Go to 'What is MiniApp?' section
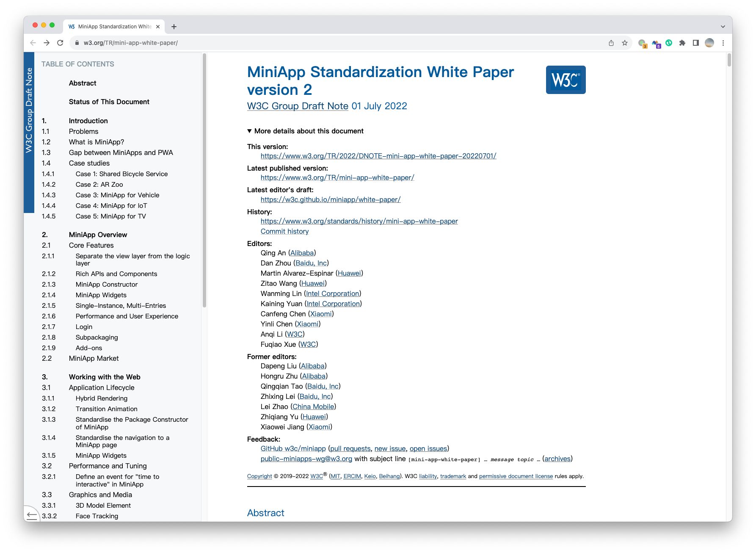Image resolution: width=756 pixels, height=553 pixels. click(96, 142)
